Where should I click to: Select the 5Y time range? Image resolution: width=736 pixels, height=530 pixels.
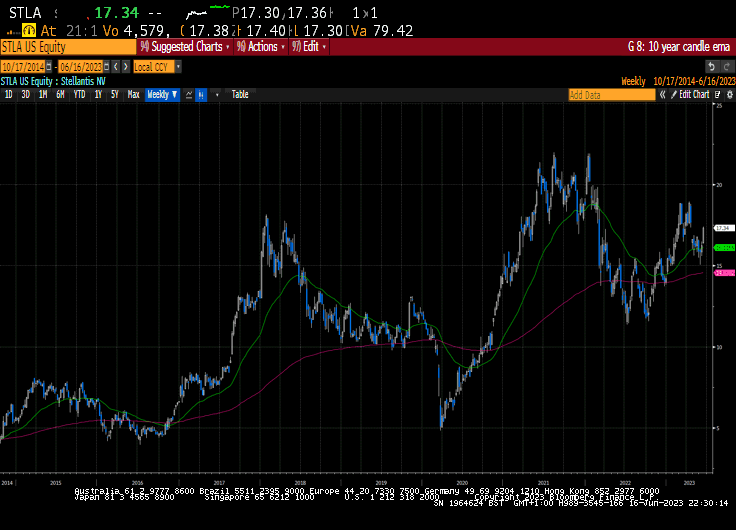coord(115,94)
